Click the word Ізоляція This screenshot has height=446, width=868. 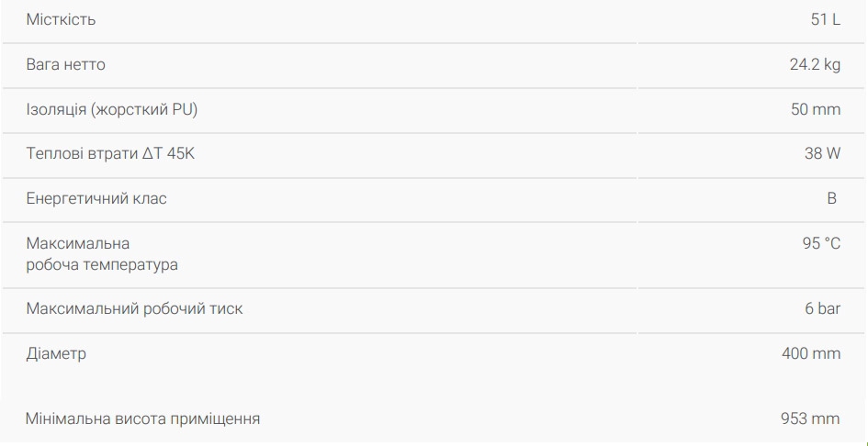point(56,110)
